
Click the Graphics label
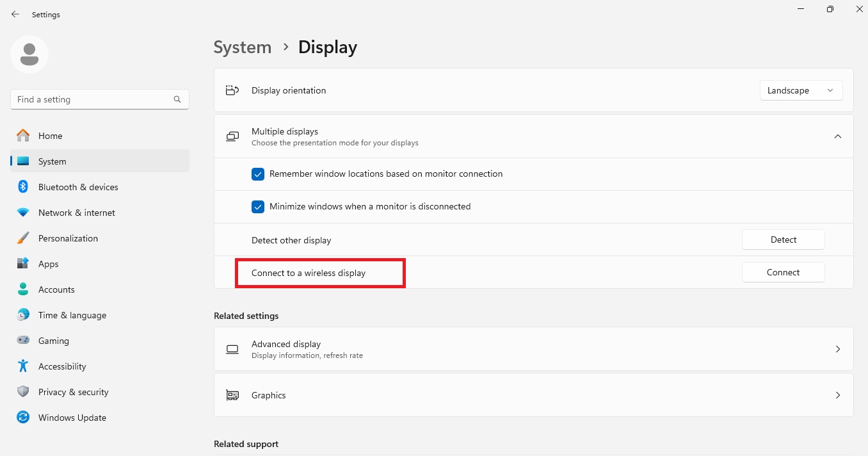pos(269,395)
